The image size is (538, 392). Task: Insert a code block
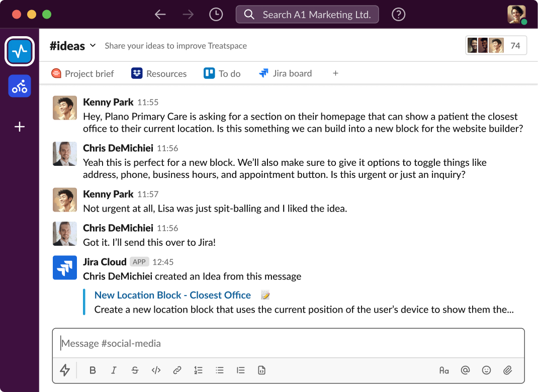tap(261, 370)
